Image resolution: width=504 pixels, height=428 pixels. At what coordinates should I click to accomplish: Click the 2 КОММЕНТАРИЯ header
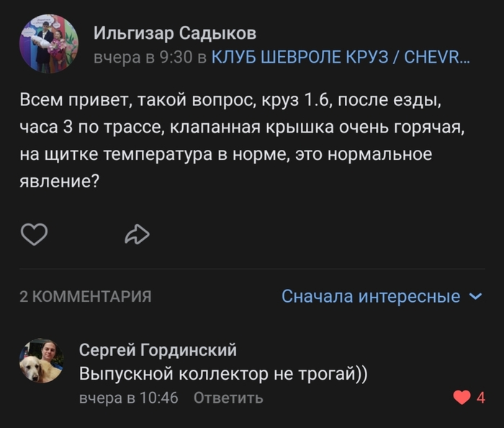(x=85, y=296)
